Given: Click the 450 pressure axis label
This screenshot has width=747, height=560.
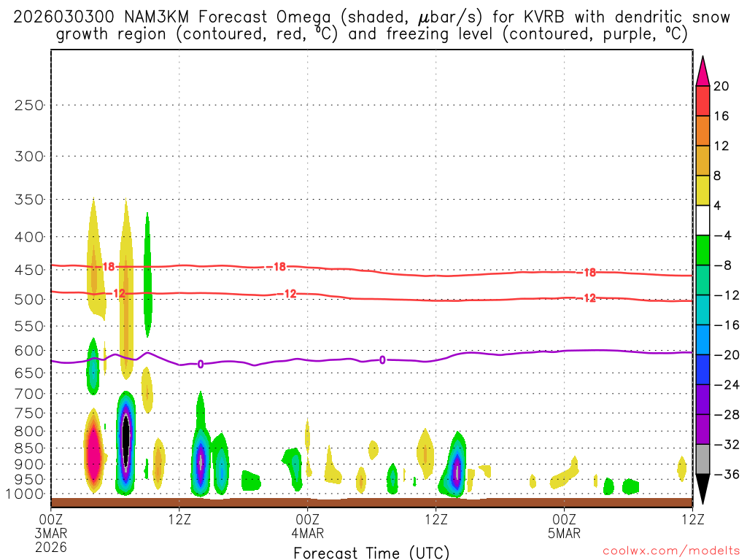Looking at the screenshot, I should [x=29, y=270].
